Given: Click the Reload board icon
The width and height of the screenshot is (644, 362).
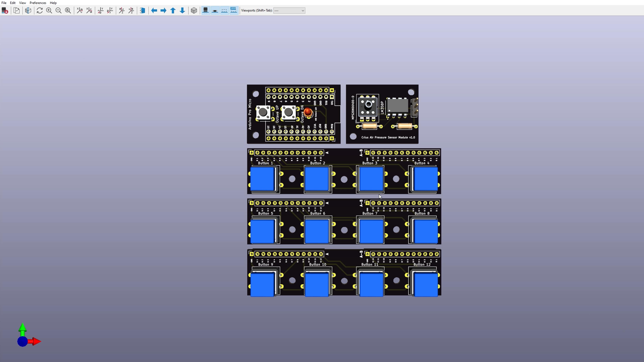Looking at the screenshot, I should (x=5, y=11).
